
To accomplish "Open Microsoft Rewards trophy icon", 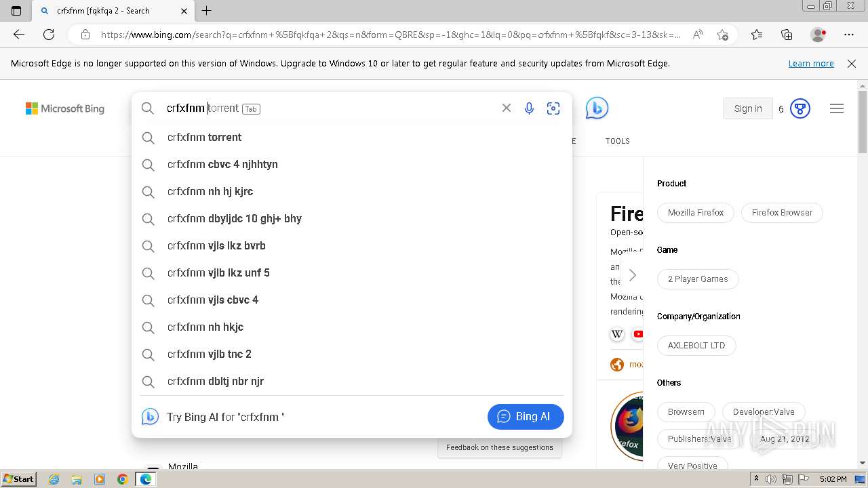I will tap(800, 108).
